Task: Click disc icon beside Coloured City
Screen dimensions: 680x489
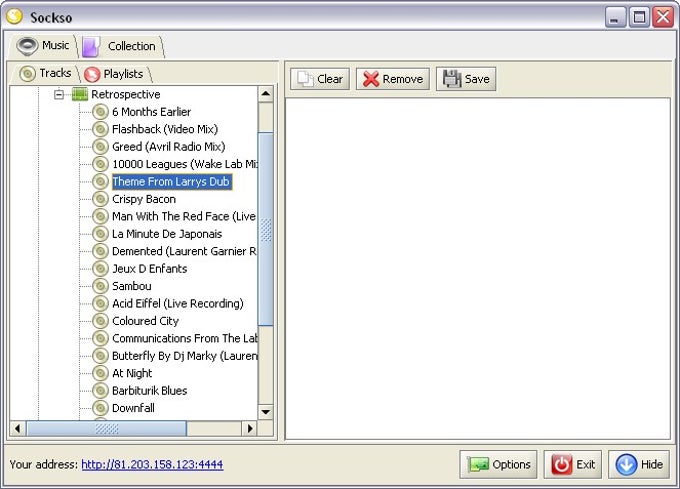Action: 100,321
